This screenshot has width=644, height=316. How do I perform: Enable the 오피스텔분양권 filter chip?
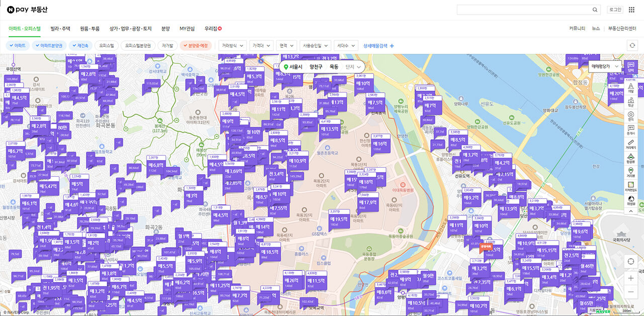point(138,45)
